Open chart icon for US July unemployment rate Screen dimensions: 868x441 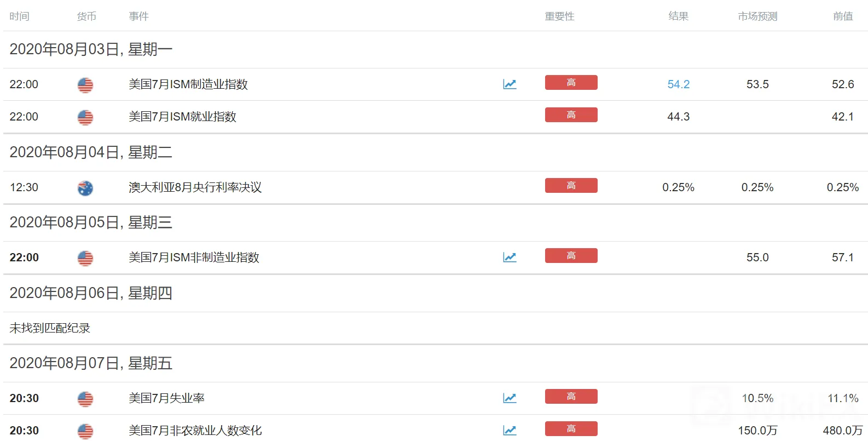coord(510,398)
